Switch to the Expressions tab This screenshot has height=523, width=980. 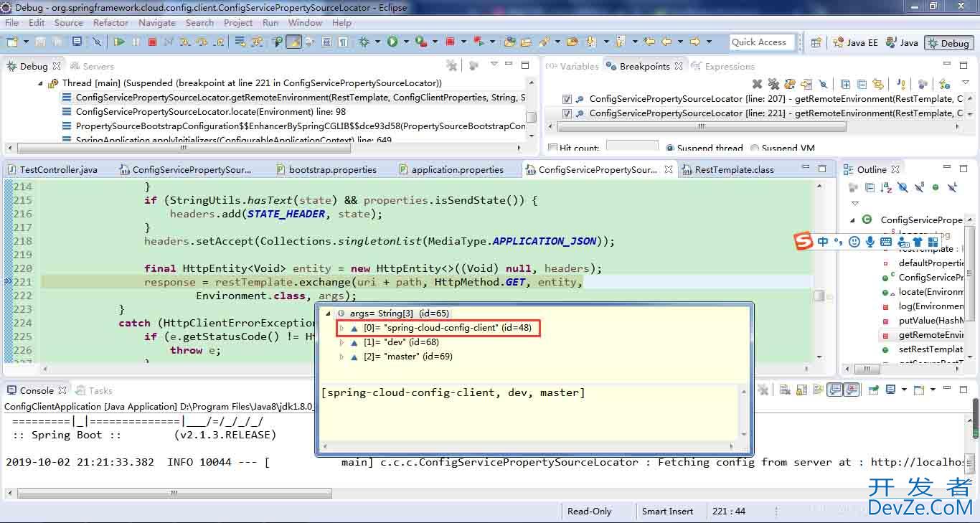pos(724,66)
